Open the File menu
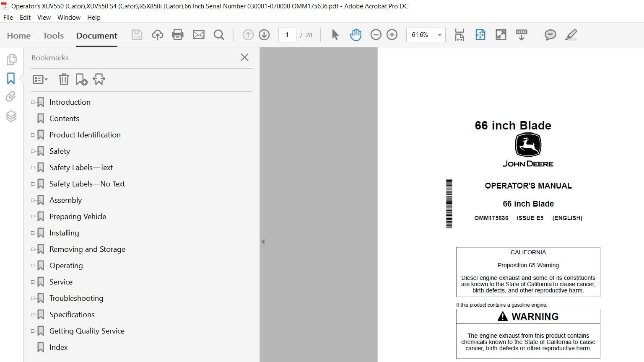Image resolution: width=644 pixels, height=362 pixels. 8,18
